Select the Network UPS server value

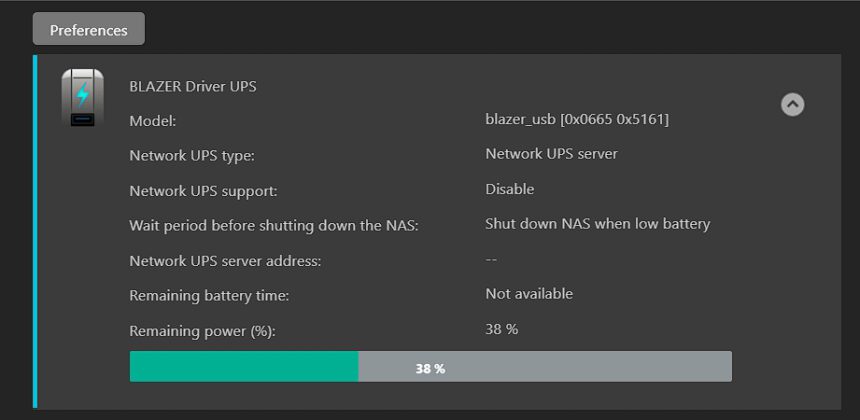point(551,154)
